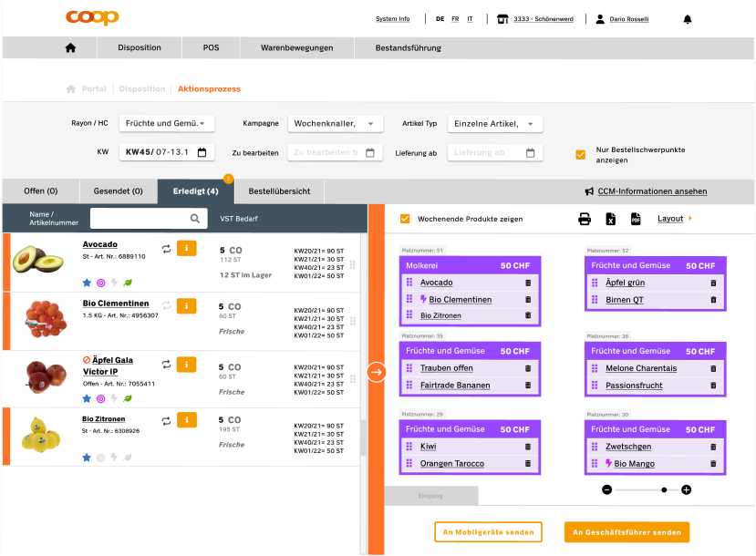Click the replace arrows icon for Avocado
756x556 pixels.
[x=166, y=249]
